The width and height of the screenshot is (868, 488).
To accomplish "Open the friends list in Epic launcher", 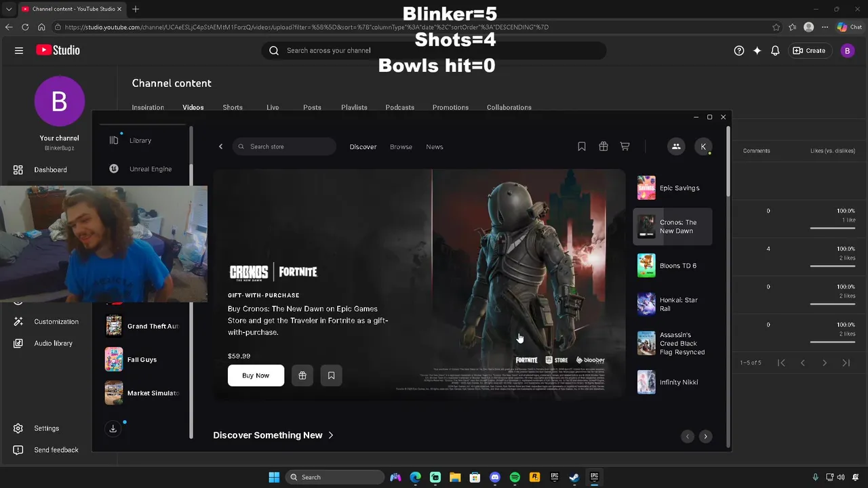I will [x=676, y=146].
